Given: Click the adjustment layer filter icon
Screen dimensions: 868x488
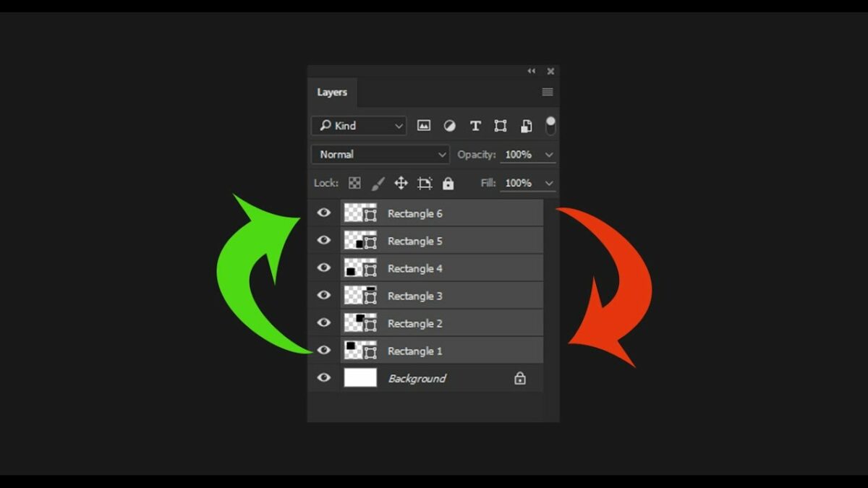Looking at the screenshot, I should point(449,126).
